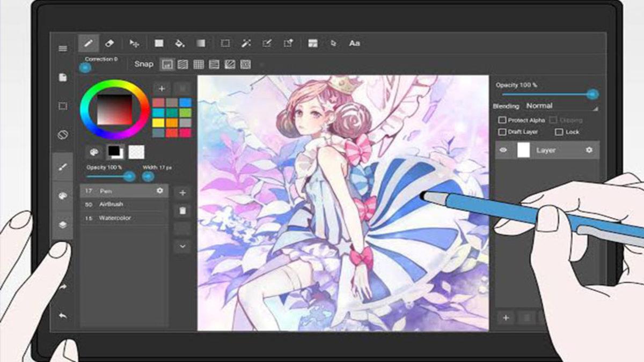The height and width of the screenshot is (362, 644).
Task: Open the Blending mode Normal dropdown
Action: point(561,106)
